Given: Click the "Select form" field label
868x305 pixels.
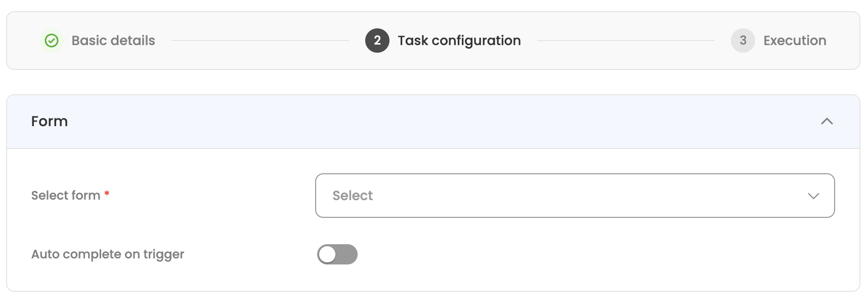Looking at the screenshot, I should (x=66, y=196).
